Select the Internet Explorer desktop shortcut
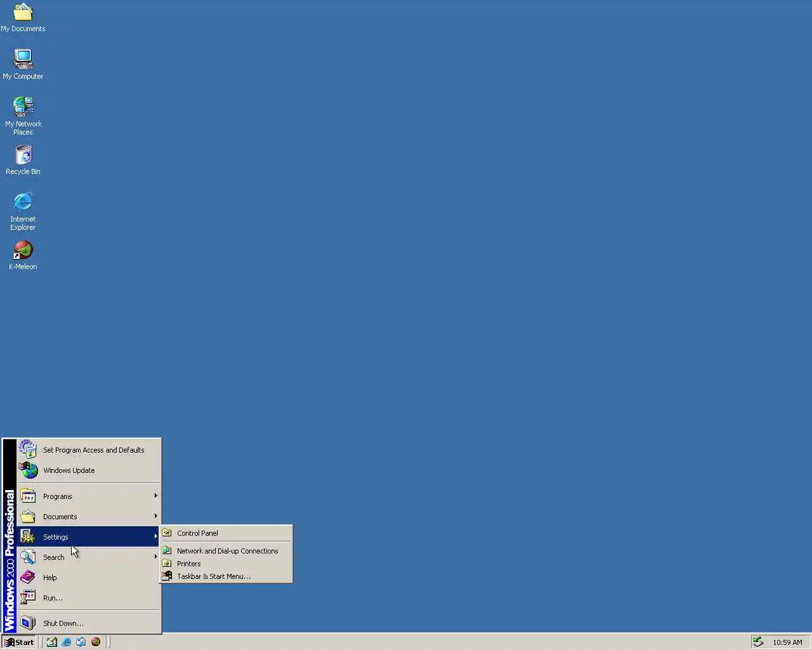This screenshot has width=812, height=650. coord(23,212)
